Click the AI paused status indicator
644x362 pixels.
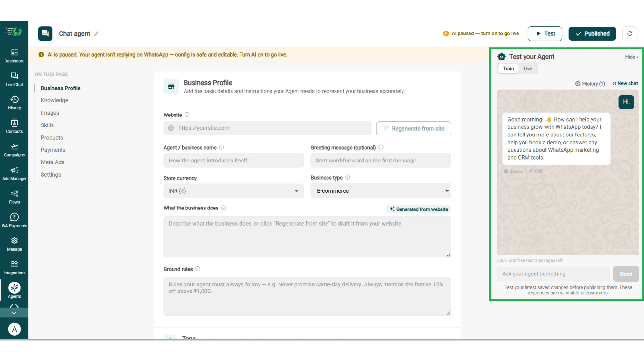[481, 33]
